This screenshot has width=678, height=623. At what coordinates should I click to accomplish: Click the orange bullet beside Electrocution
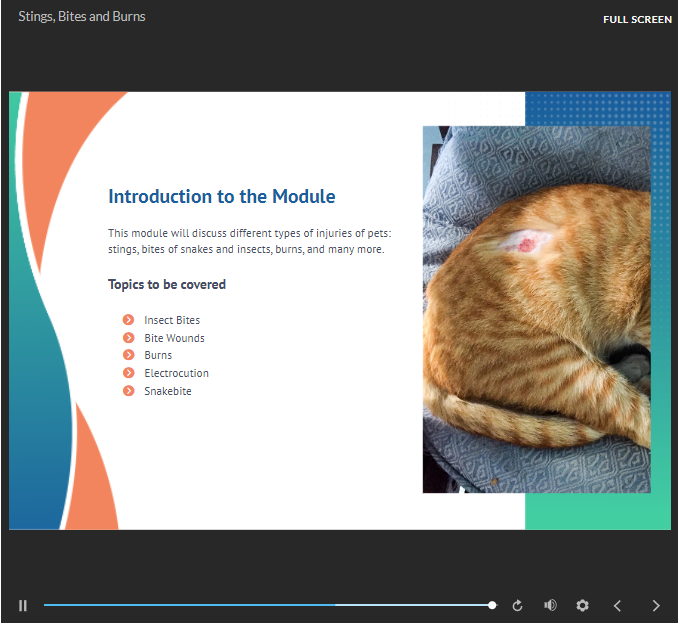[128, 373]
